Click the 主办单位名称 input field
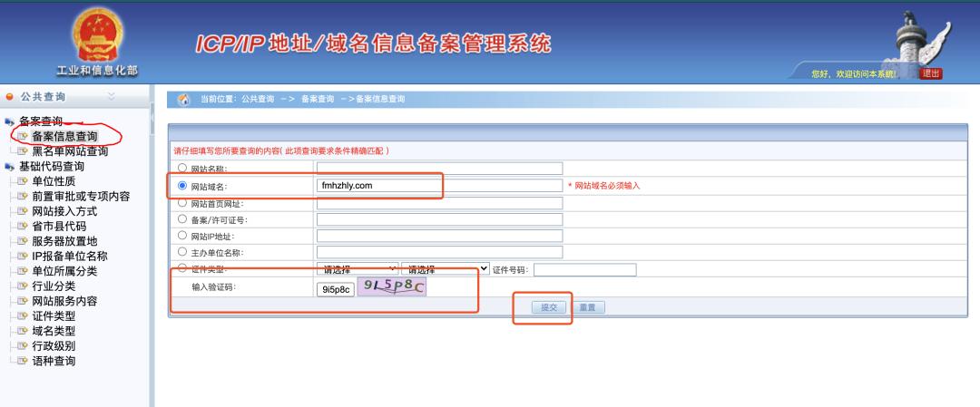The height and width of the screenshot is (407, 980). [439, 252]
